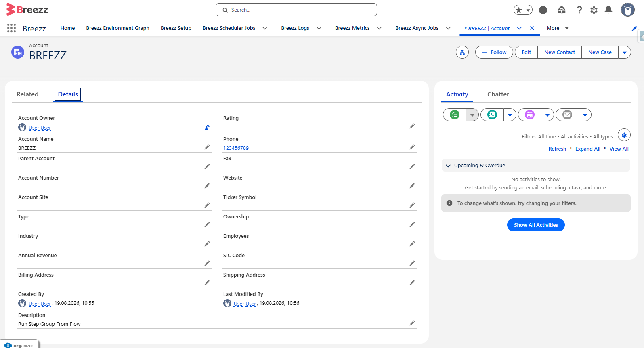Edit the Shipping Address pencil
644x348 pixels.
click(x=412, y=283)
